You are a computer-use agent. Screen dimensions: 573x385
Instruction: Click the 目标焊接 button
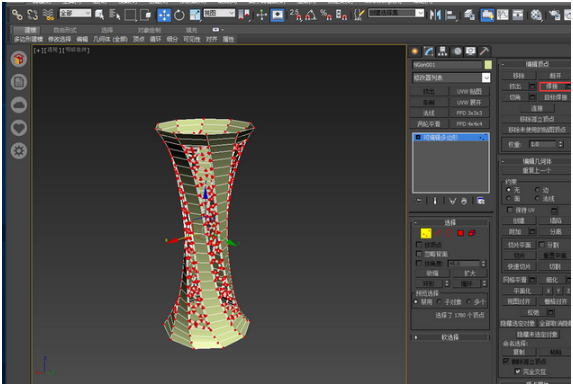[x=555, y=97]
